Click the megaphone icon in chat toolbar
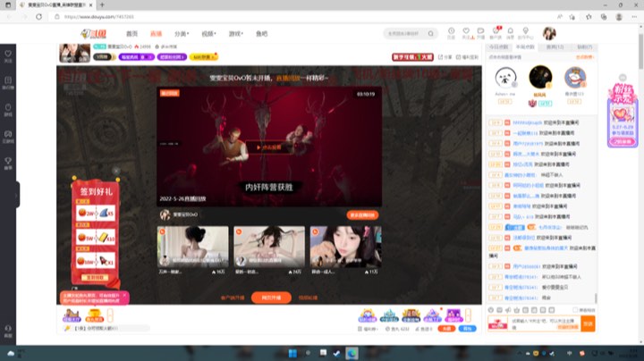The width and height of the screenshot is (644, 361). tap(508, 310)
